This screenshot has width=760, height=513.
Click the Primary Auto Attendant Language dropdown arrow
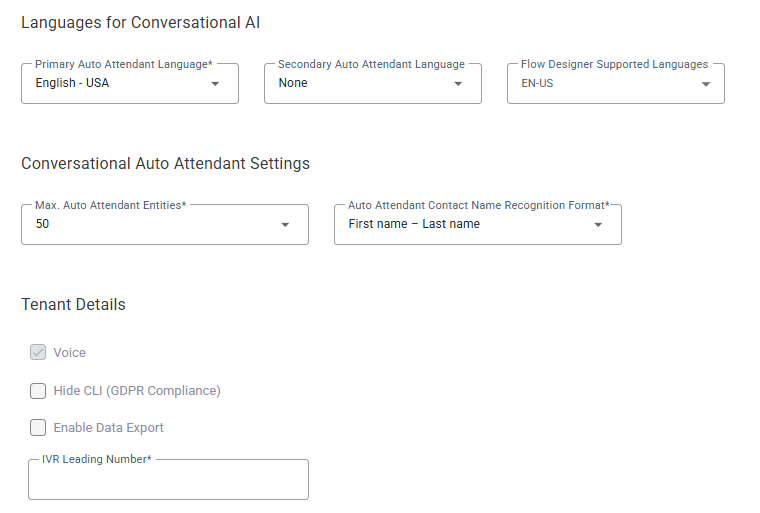pyautogui.click(x=215, y=84)
